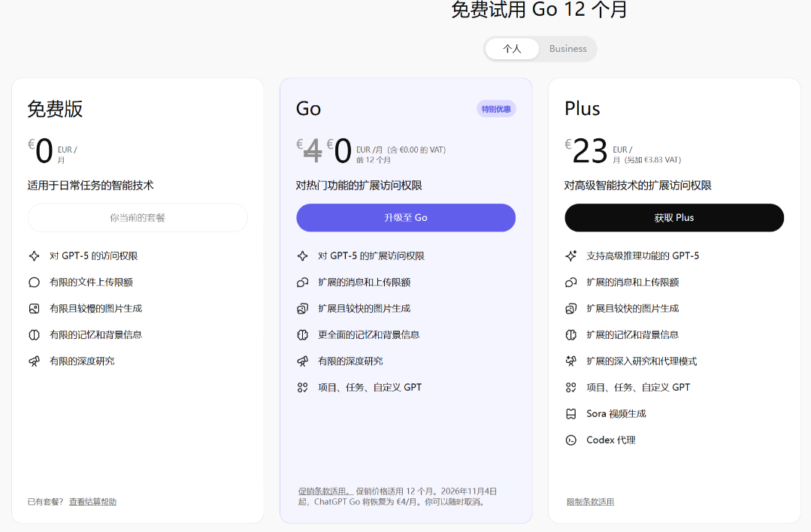Click the struck-through €4 Go price
Screen dimensions: 811x532
(310, 151)
